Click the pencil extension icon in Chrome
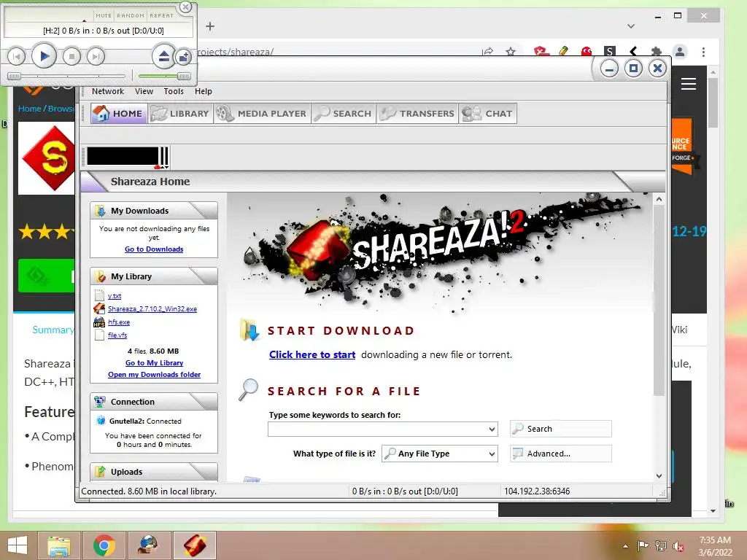The height and width of the screenshot is (560, 747). (x=563, y=52)
